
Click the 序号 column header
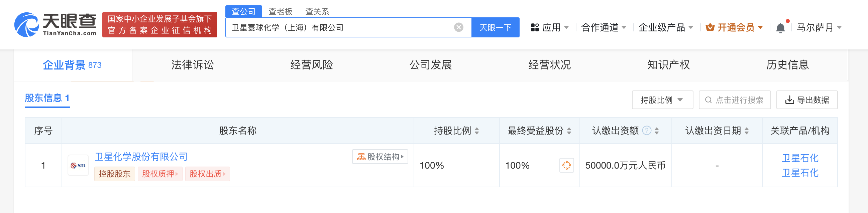tap(43, 131)
